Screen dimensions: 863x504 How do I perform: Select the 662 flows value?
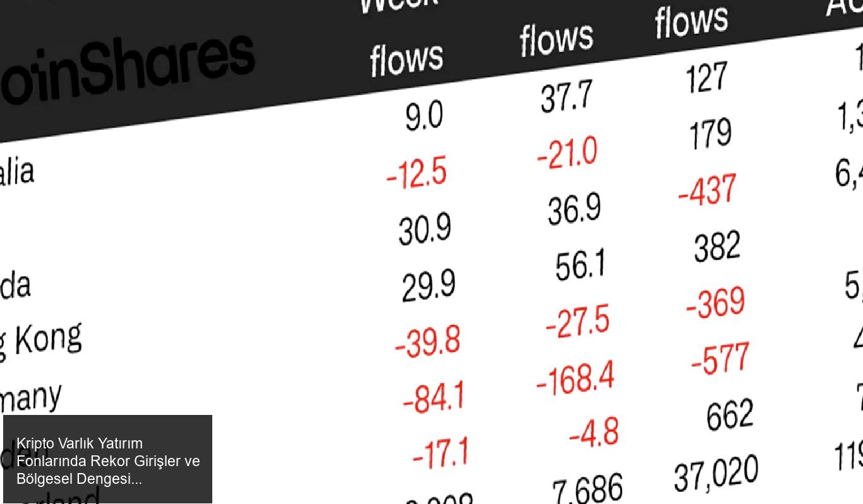click(x=730, y=415)
